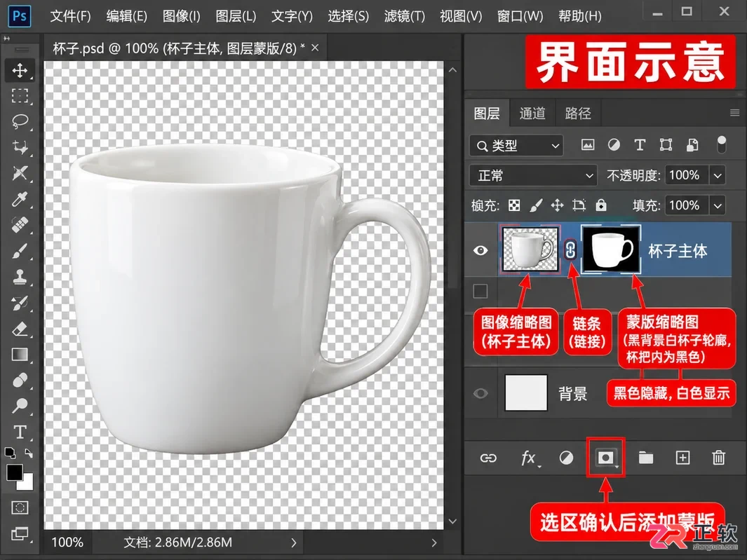747x560 pixels.
Task: Hide the 杯子主体 layer
Action: [480, 250]
